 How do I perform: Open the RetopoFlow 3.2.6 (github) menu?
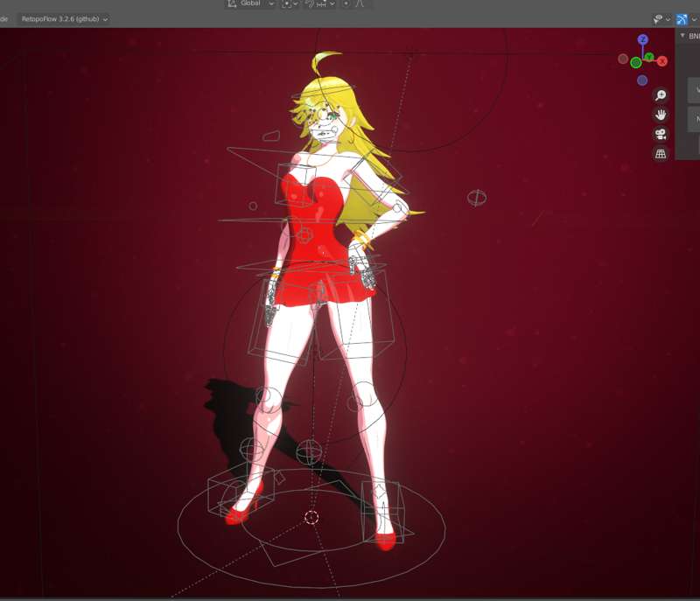[64, 19]
